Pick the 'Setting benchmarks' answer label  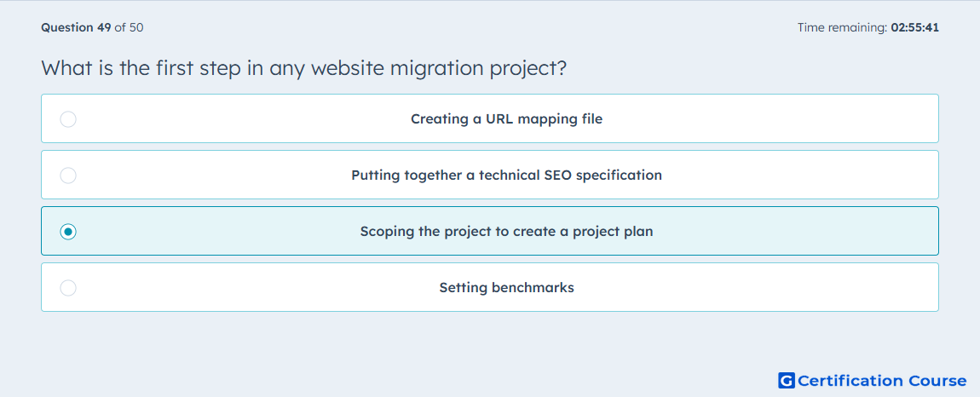click(506, 288)
